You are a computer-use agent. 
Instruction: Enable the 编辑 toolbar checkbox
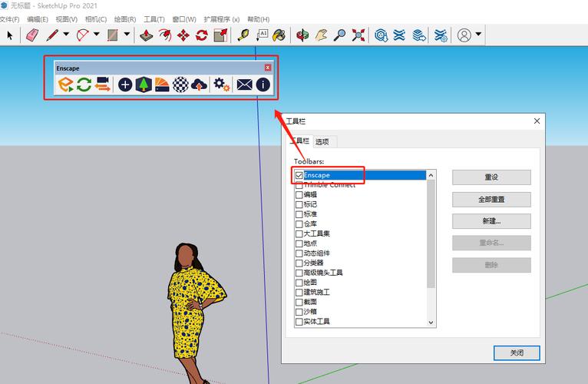299,195
